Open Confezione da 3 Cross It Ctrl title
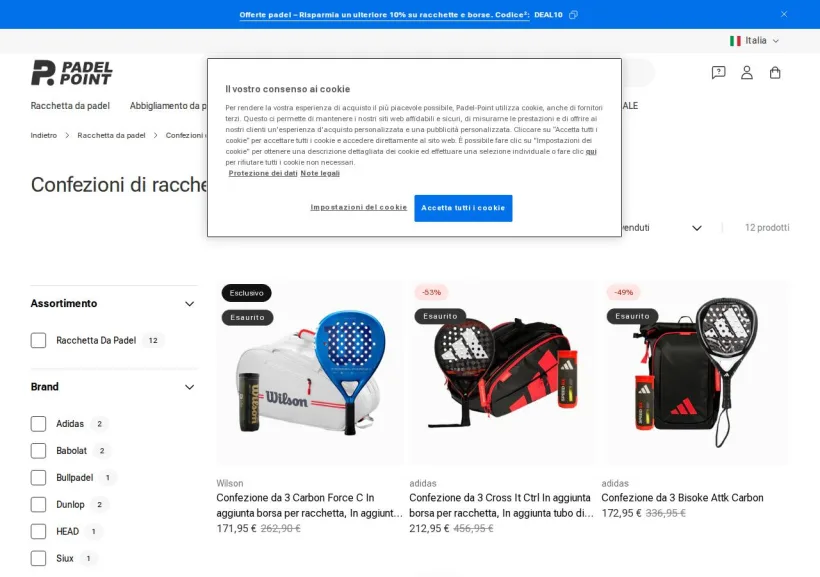Viewport: 820px width, 577px height. (502, 505)
